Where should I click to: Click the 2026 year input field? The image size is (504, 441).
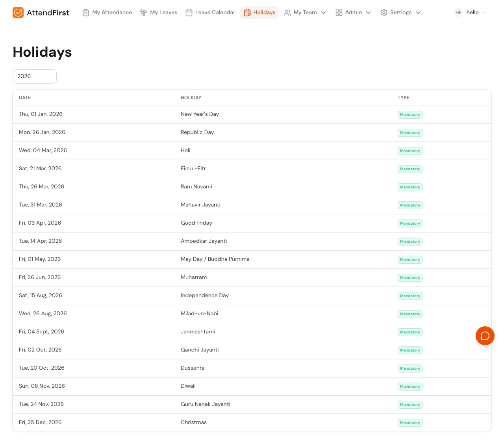pyautogui.click(x=35, y=76)
